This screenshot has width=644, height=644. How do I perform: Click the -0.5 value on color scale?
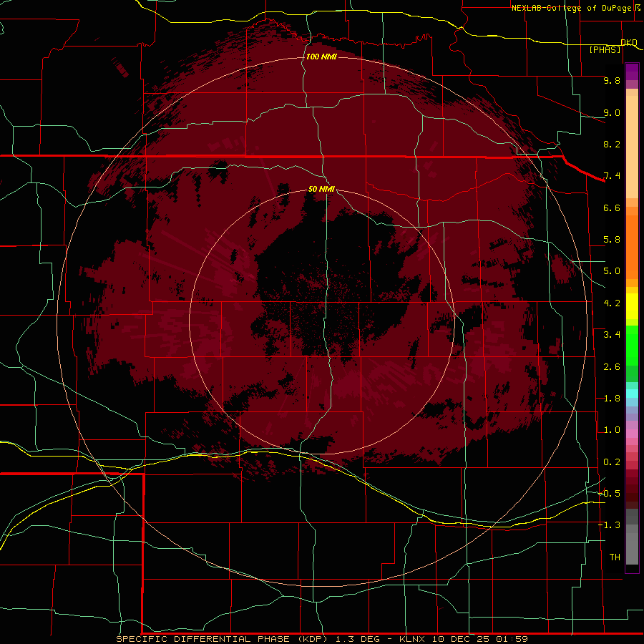click(610, 494)
